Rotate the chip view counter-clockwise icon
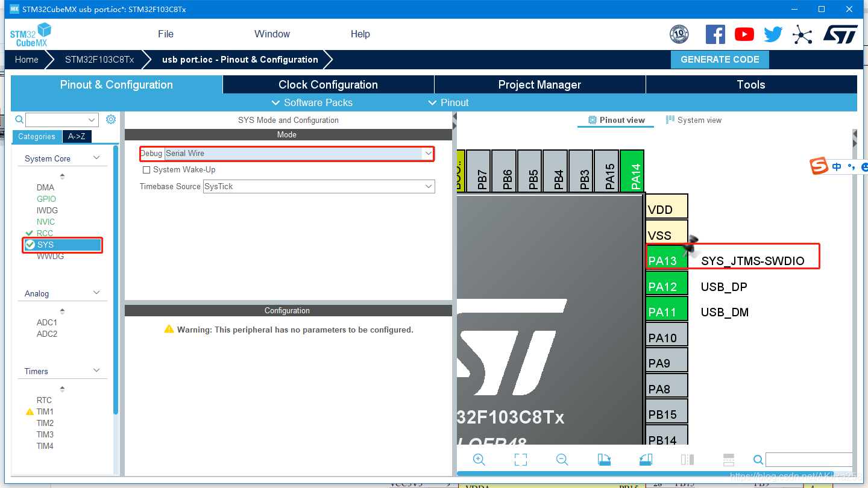868x488 pixels. click(x=646, y=460)
